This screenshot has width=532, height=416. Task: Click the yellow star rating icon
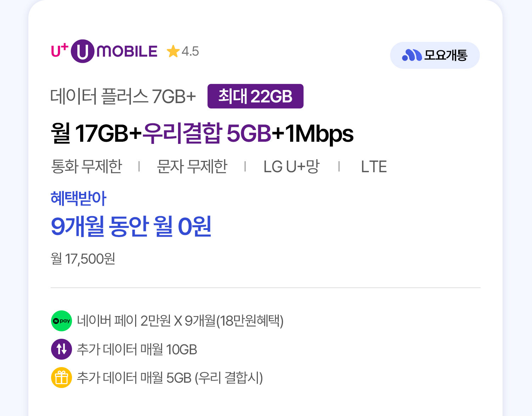(x=173, y=51)
